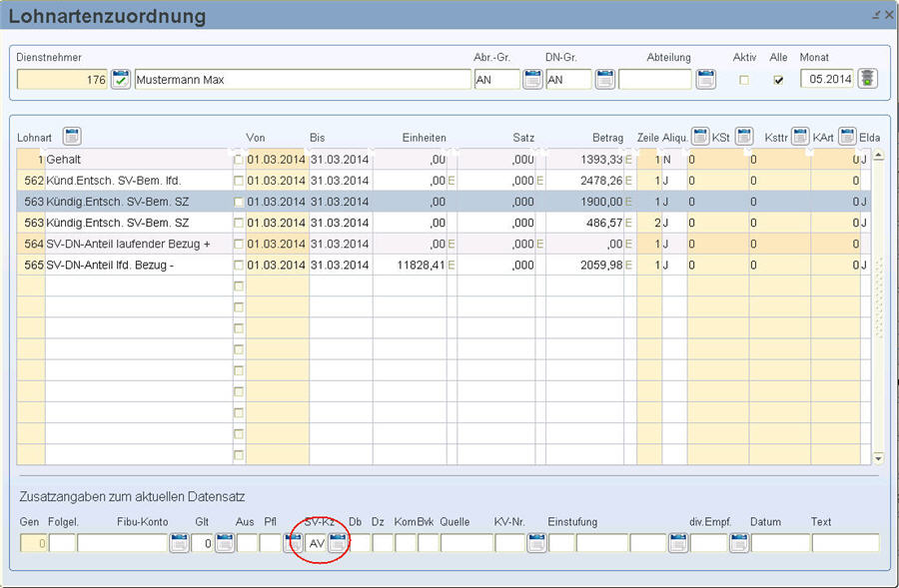Screen dimensions: 899x588
Task: Click the Betrag cell 2059,98
Action: point(584,266)
